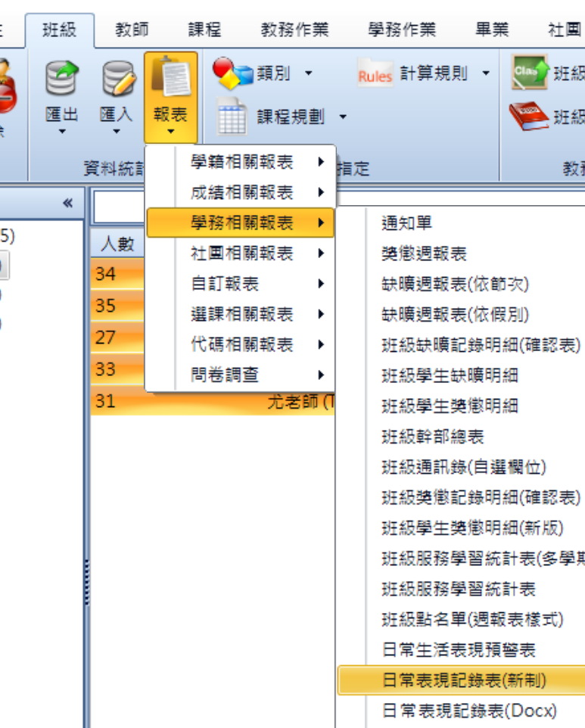Click the Rules 計算規則 icon
The height and width of the screenshot is (728, 585).
(375, 73)
